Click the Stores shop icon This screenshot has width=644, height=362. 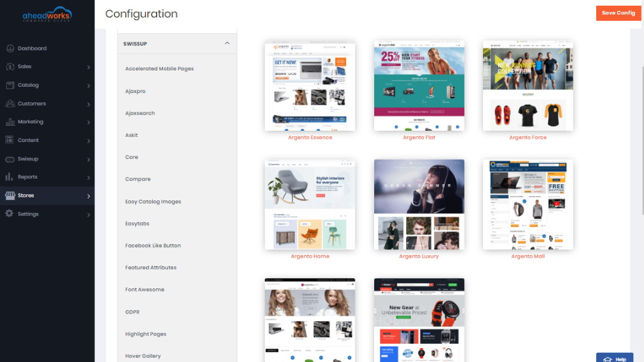click(x=10, y=195)
